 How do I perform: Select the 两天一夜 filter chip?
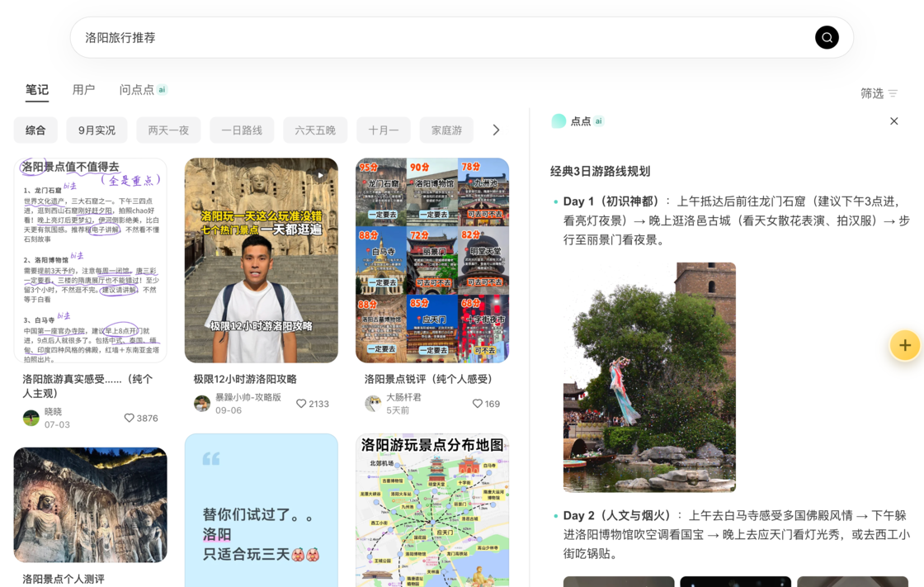coord(168,130)
